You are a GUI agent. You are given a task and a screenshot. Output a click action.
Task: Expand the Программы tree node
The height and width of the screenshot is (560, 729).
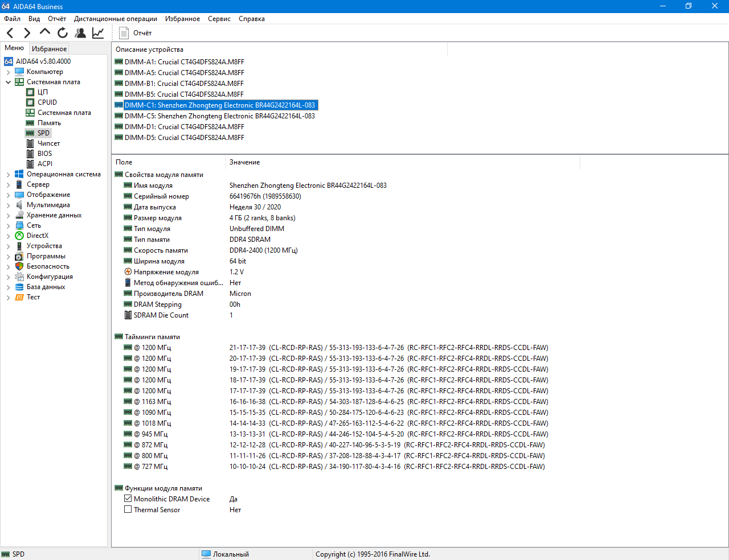(x=8, y=256)
